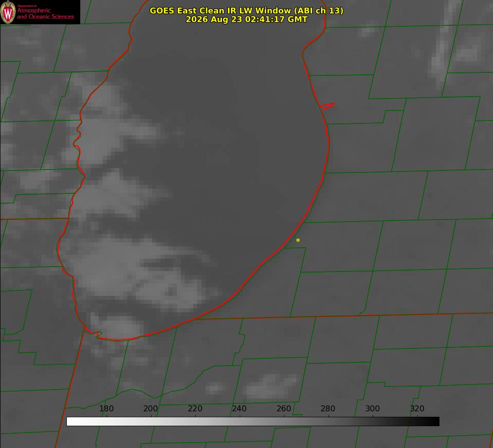Click the 260 tick label on the colorbar
The width and height of the screenshot is (493, 448).
point(283,408)
